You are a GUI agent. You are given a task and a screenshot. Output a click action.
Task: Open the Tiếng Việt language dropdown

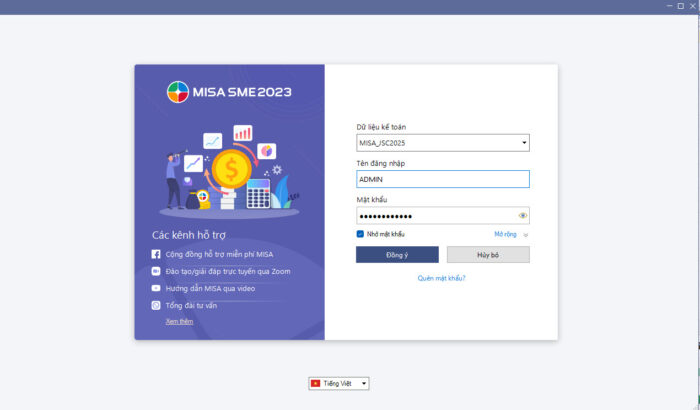(340, 383)
